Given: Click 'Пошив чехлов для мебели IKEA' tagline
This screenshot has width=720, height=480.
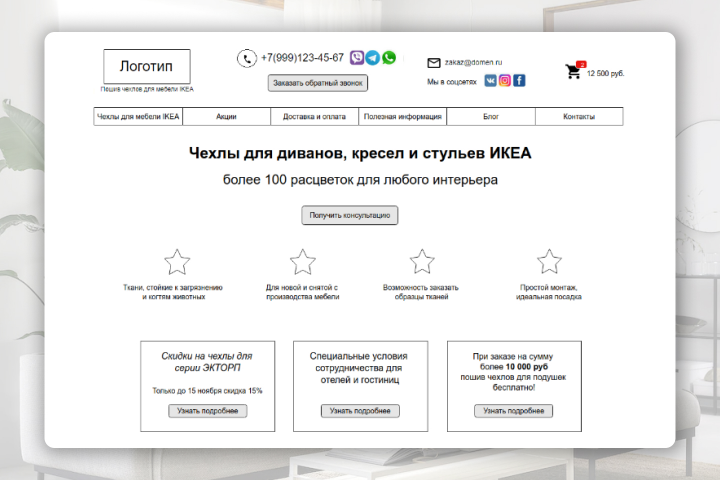Looking at the screenshot, I should 147,89.
